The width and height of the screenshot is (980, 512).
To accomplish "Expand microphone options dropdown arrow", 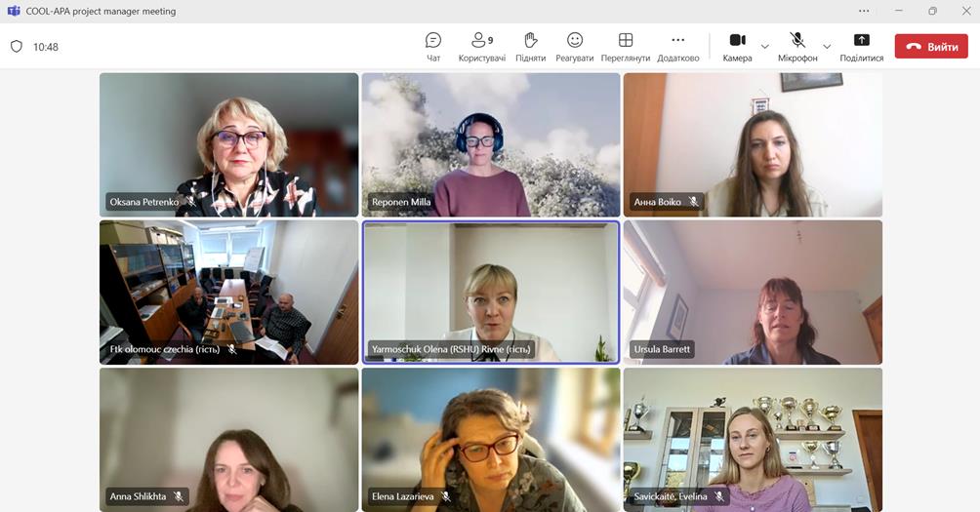I will coord(827,46).
